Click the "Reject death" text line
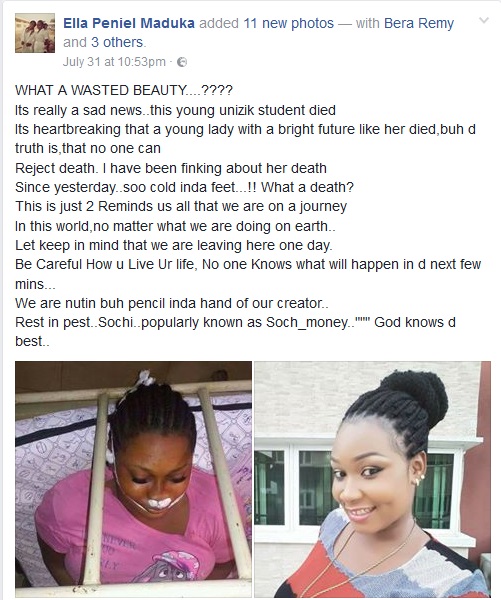The image size is (501, 600). pyautogui.click(x=171, y=168)
